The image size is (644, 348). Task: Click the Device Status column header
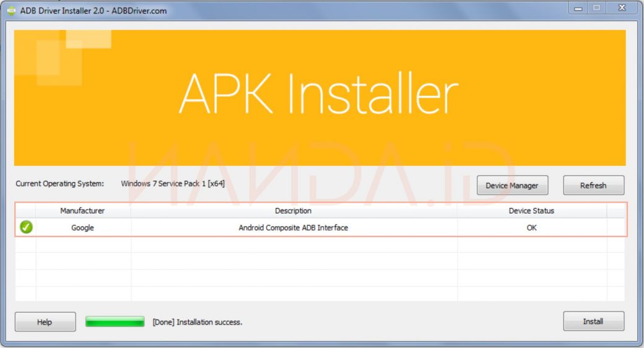tap(531, 211)
